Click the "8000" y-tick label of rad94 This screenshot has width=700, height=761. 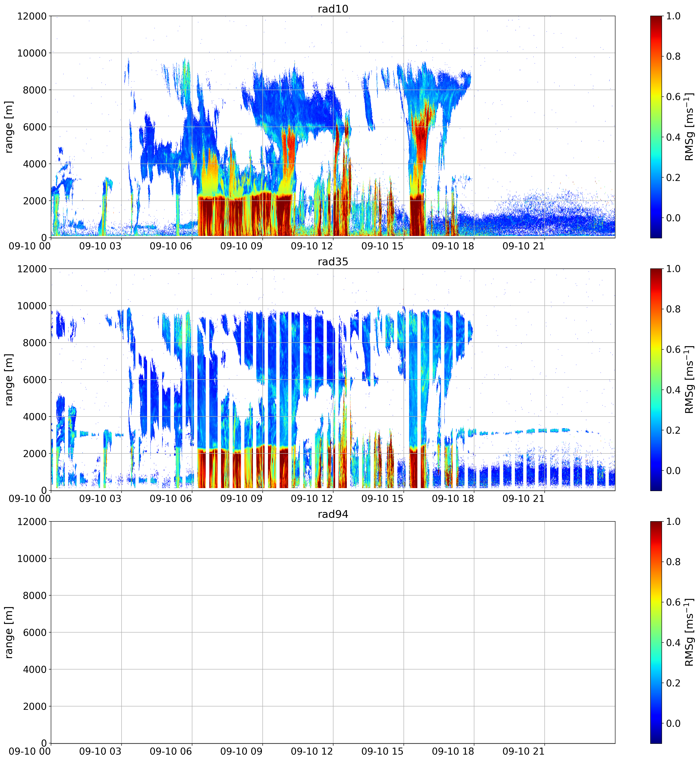pyautogui.click(x=34, y=596)
